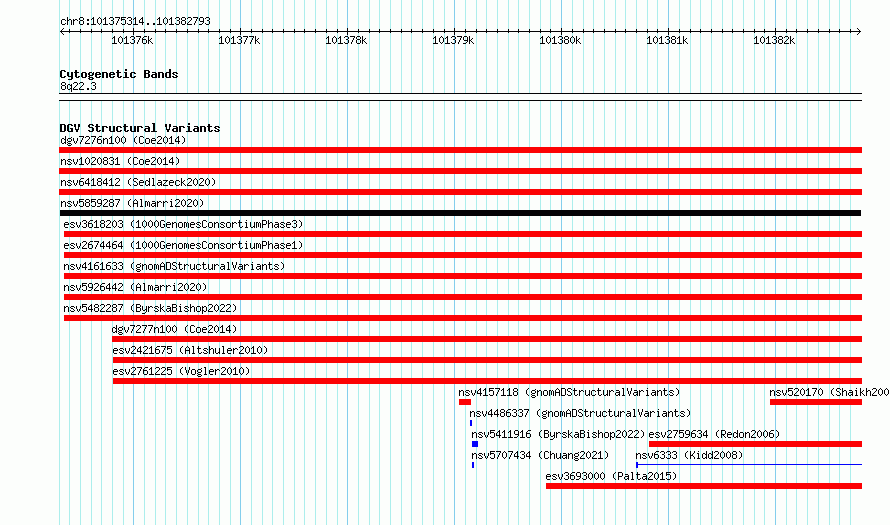Image resolution: width=890 pixels, height=525 pixels.
Task: Select the nsv6333 (Kidd2008) label
Action: [689, 455]
